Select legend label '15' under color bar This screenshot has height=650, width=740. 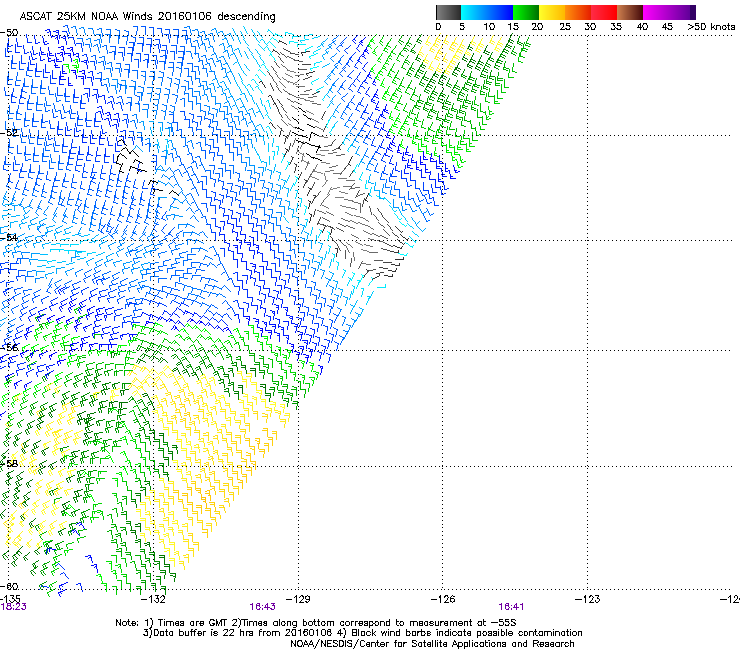click(513, 27)
